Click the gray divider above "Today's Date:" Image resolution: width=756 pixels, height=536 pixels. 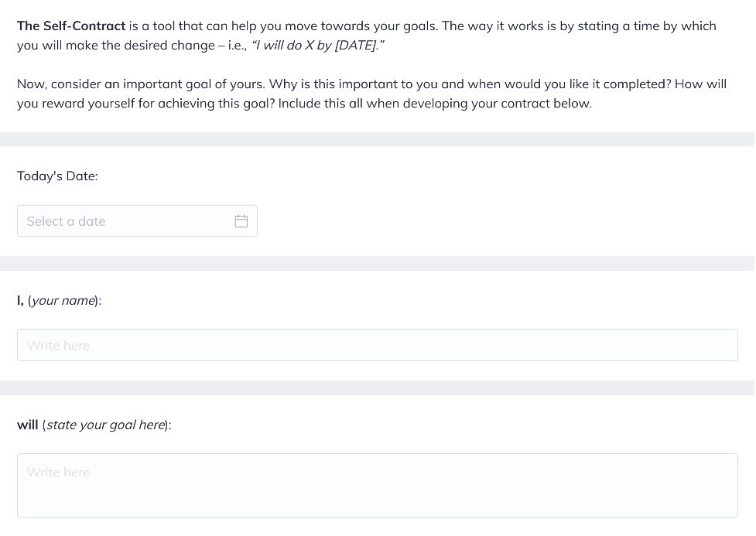[x=377, y=139]
